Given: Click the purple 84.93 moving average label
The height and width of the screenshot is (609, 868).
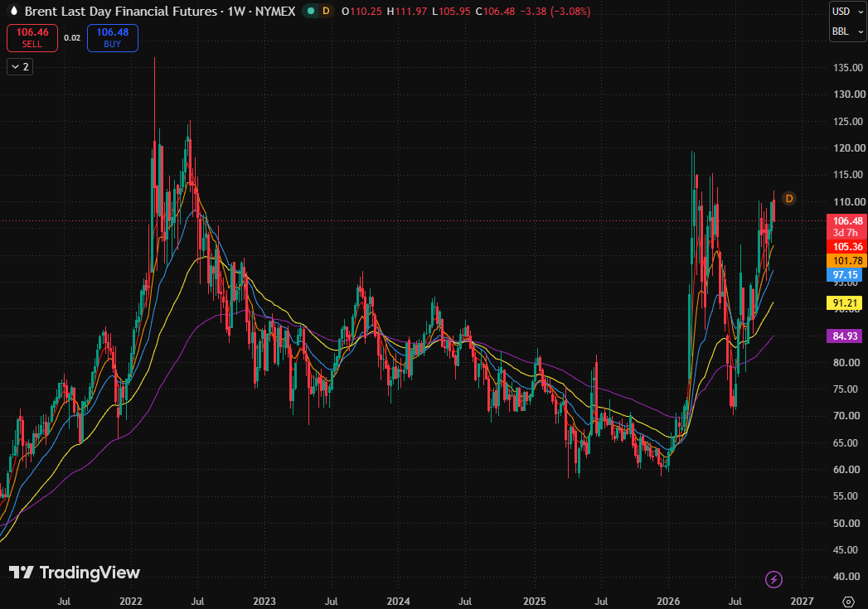Looking at the screenshot, I should click(845, 336).
